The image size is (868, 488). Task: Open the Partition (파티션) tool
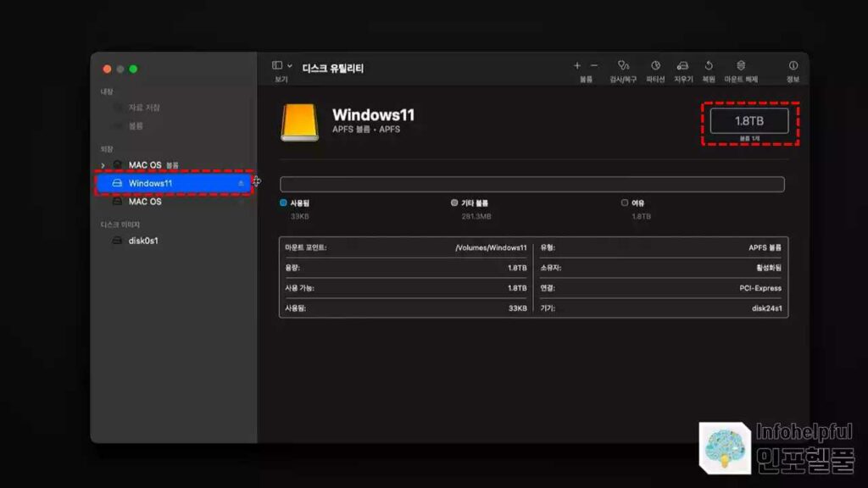[655, 65]
